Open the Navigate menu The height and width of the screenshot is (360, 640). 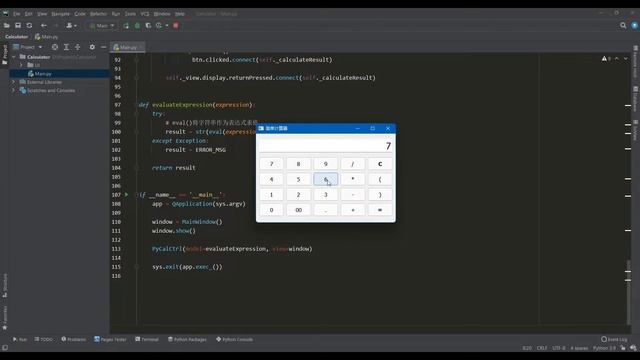(60, 14)
